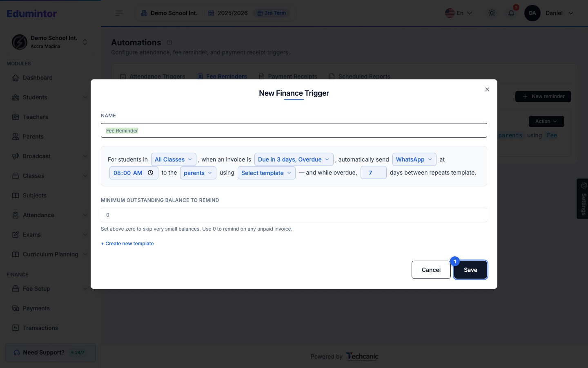Open the school switcher chevron in sidebar
The width and height of the screenshot is (588, 368).
(x=85, y=42)
